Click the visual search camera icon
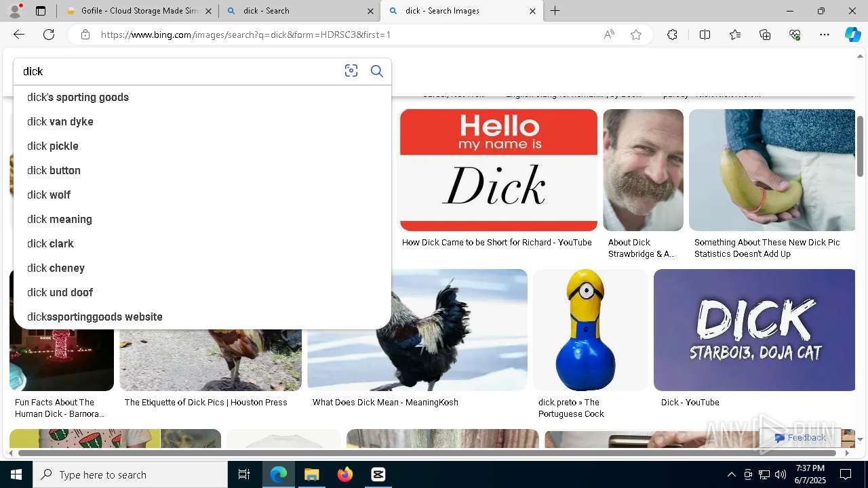This screenshot has width=868, height=488. [351, 71]
